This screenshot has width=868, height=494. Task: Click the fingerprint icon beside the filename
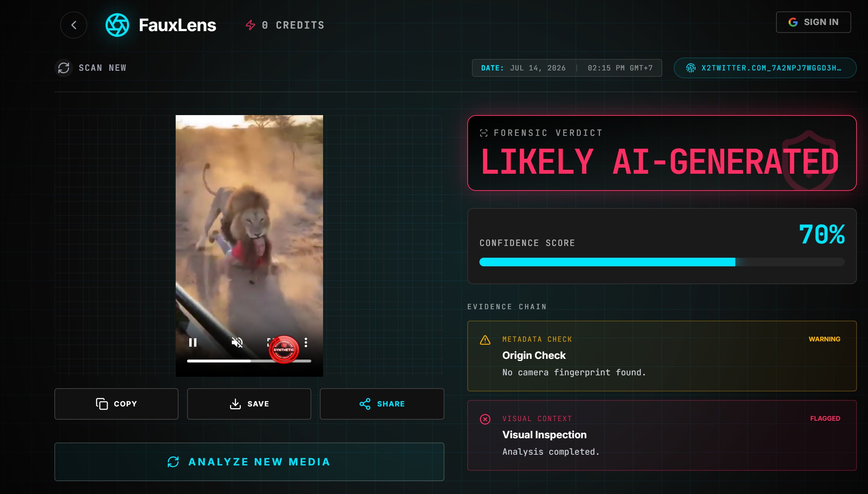[691, 68]
